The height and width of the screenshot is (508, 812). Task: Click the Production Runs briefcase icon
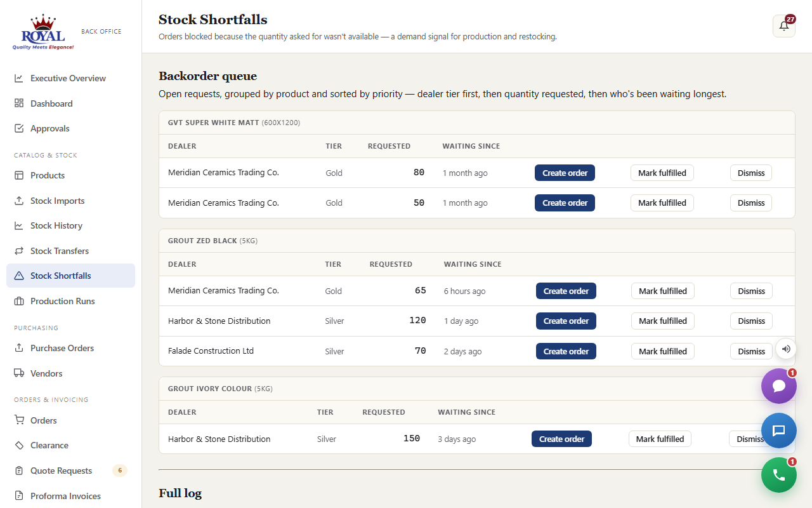[x=19, y=301]
